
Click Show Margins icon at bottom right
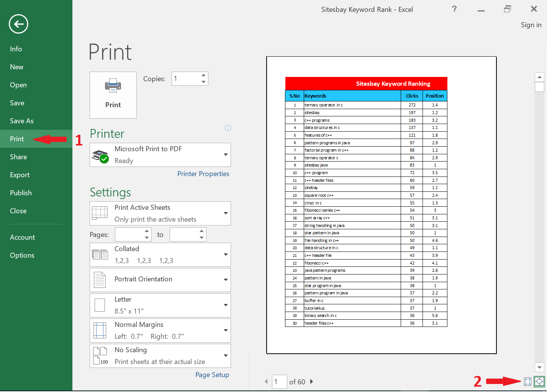(527, 381)
